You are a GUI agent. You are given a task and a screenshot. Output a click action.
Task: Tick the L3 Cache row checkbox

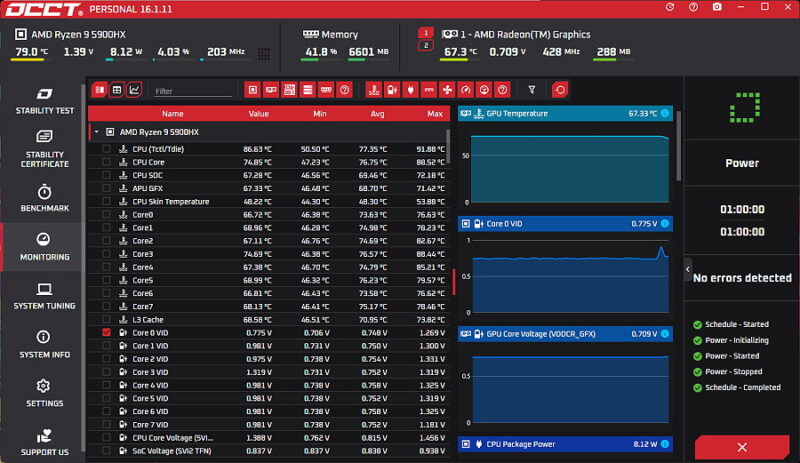coord(106,320)
